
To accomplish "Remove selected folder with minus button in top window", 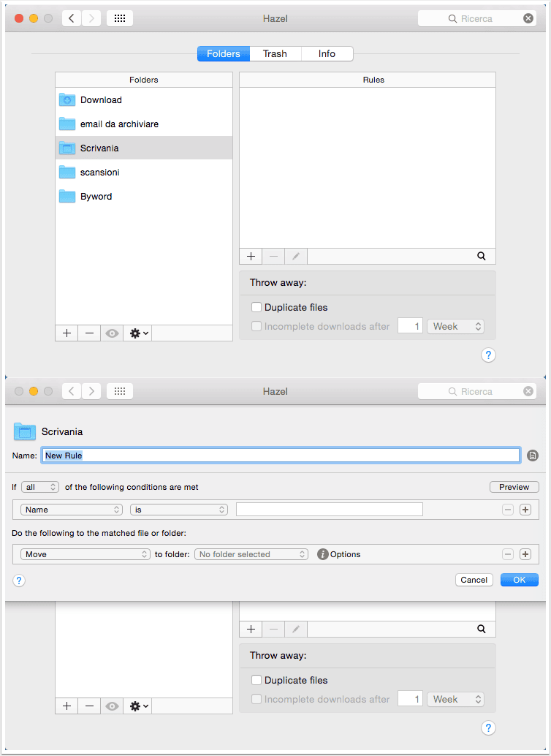I will click(x=89, y=333).
